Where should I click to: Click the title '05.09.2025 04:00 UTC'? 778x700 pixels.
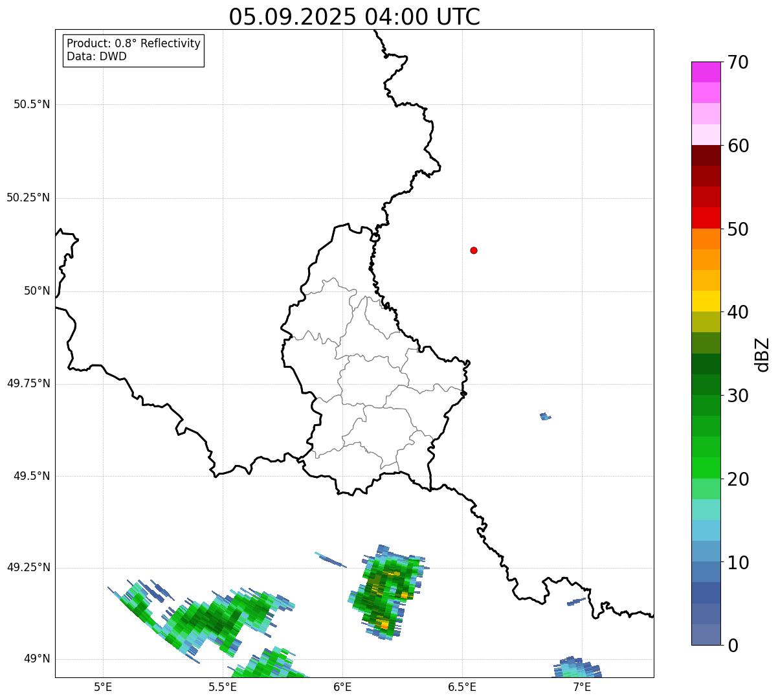355,16
